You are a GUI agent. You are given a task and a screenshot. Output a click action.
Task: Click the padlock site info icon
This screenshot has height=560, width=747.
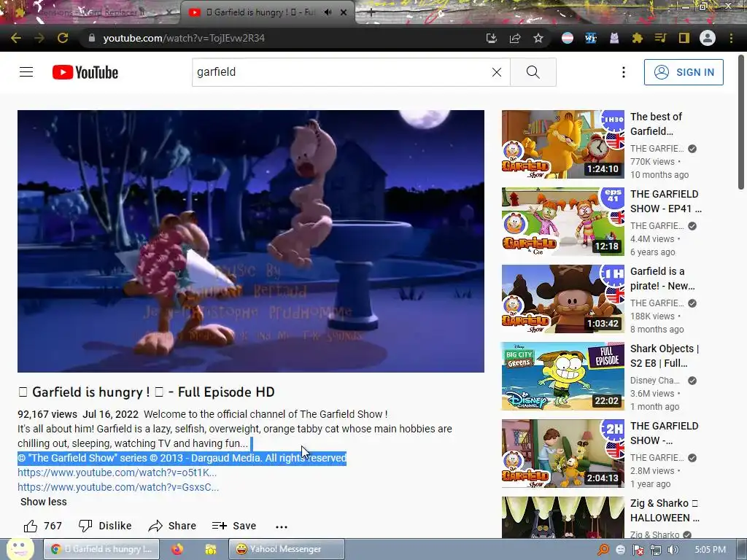coord(92,38)
